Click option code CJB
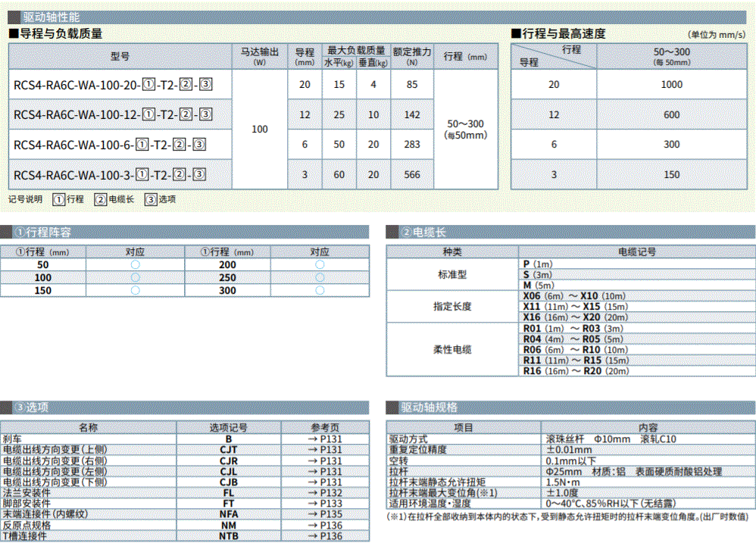The width and height of the screenshot is (756, 543). [x=229, y=482]
